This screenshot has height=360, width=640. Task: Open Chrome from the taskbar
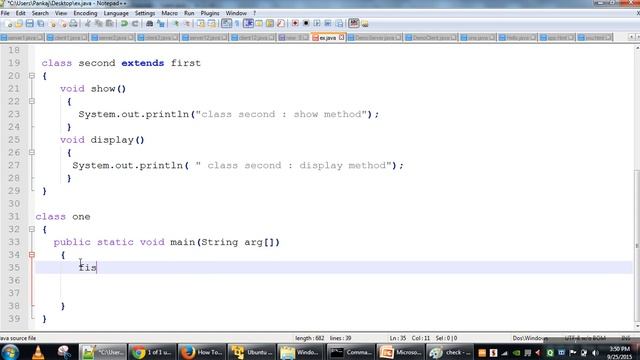(152, 352)
